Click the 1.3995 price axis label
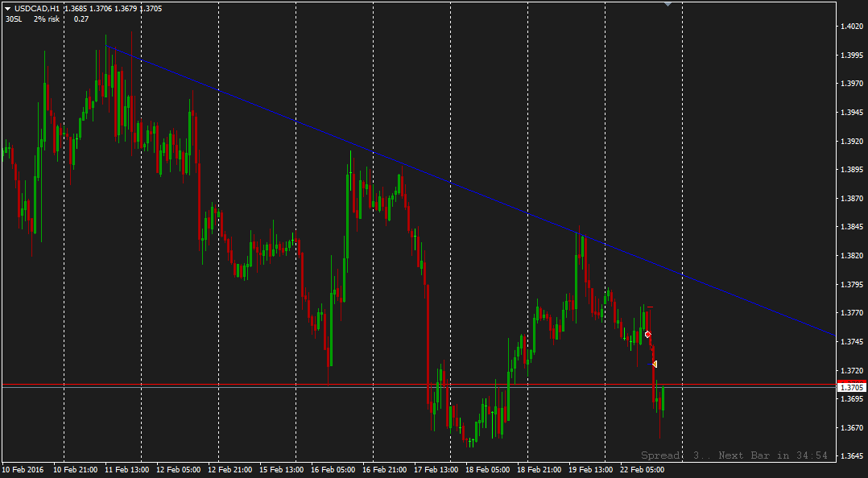This screenshot has height=478, width=868. pyautogui.click(x=853, y=55)
